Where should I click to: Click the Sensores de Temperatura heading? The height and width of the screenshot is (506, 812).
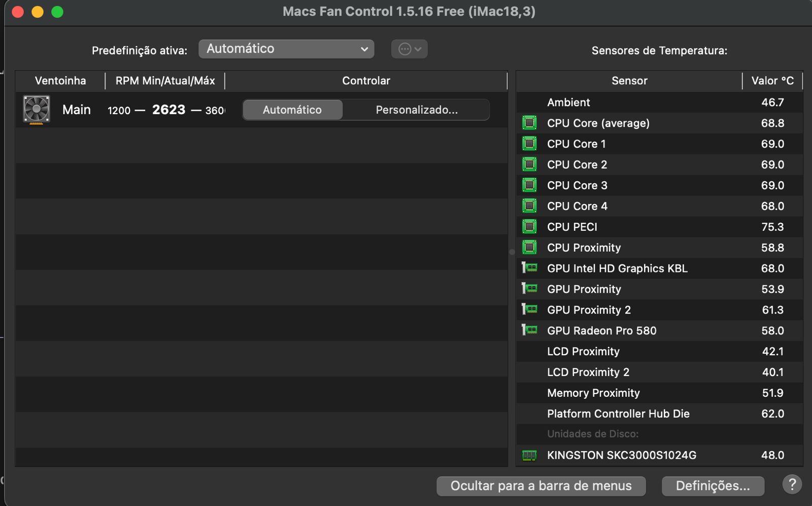click(x=659, y=51)
